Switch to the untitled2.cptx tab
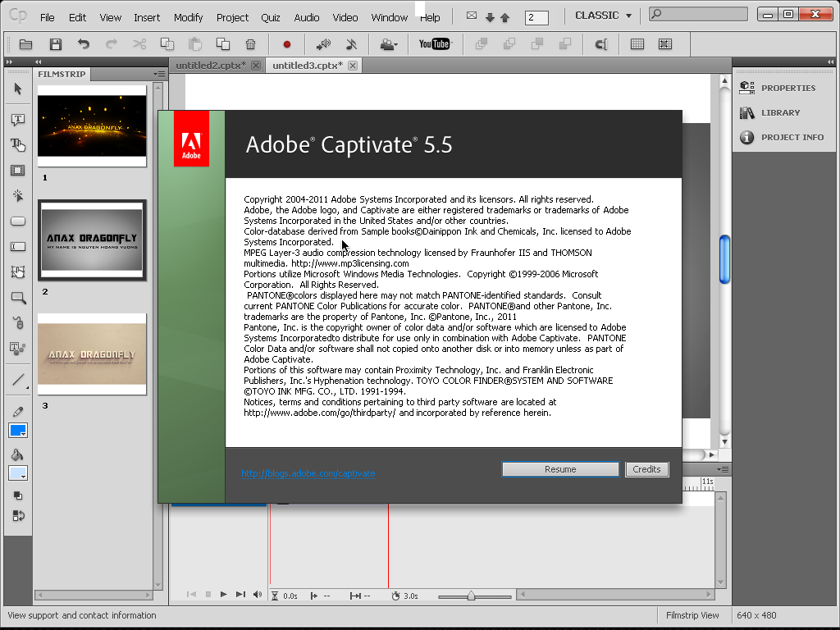840x630 pixels. coord(211,66)
